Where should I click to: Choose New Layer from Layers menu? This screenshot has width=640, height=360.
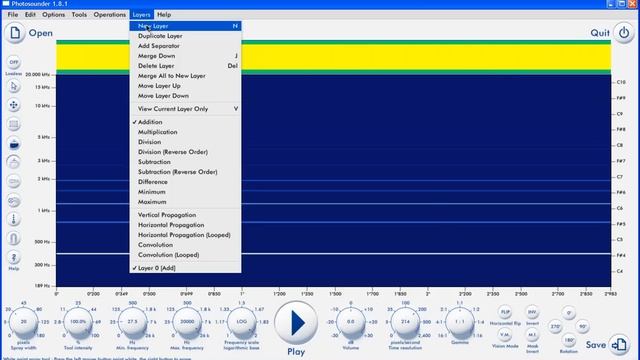coord(185,26)
